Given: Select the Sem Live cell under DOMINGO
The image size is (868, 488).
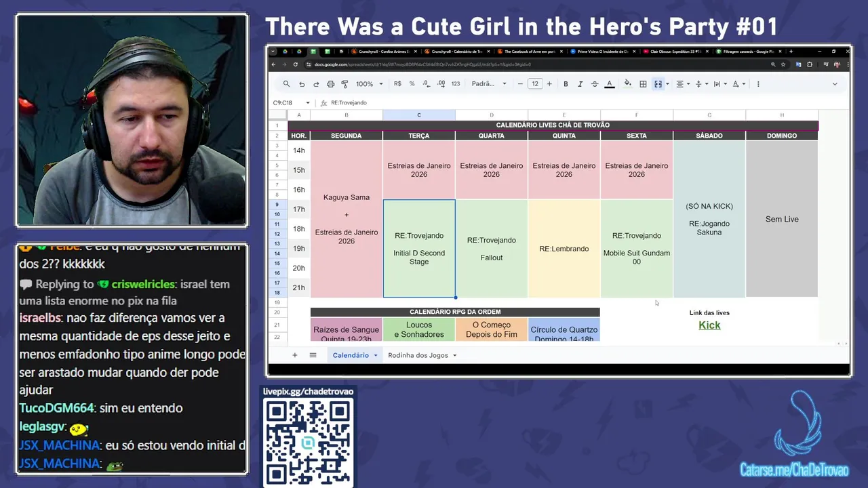Looking at the screenshot, I should (782, 219).
